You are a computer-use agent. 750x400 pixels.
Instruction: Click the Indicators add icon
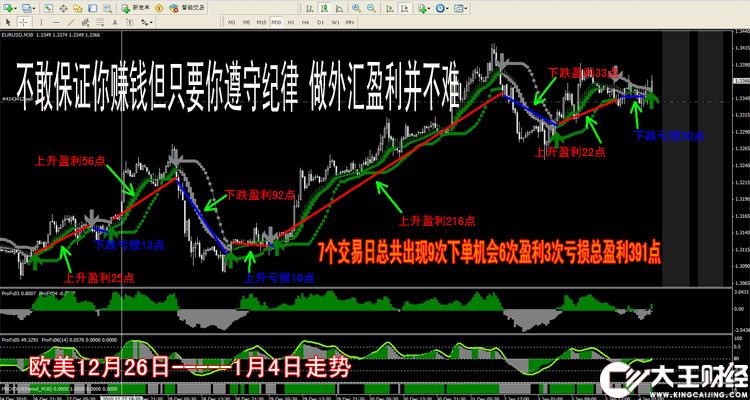tap(422, 8)
